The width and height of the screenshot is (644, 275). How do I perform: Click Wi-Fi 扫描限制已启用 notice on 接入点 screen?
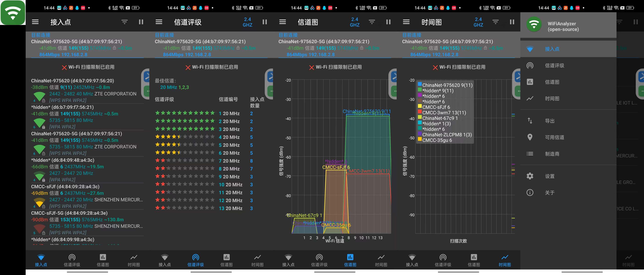pyautogui.click(x=88, y=67)
